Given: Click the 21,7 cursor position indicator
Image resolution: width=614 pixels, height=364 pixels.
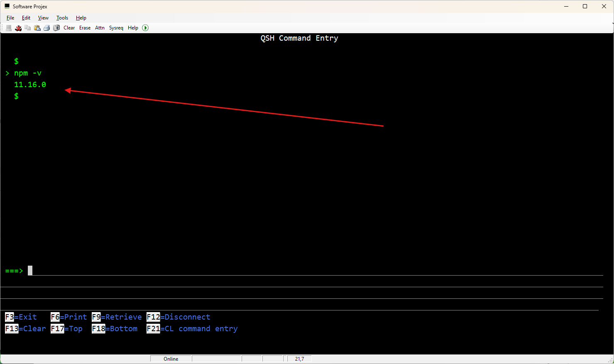Looking at the screenshot, I should click(x=299, y=359).
